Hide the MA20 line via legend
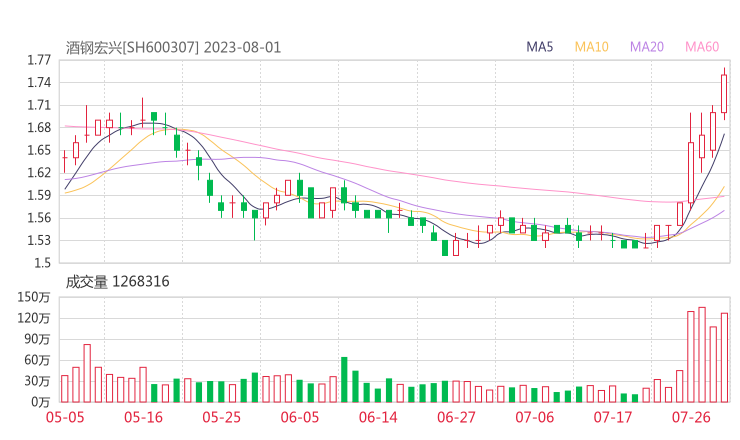The width and height of the screenshot is (740, 440). (647, 47)
